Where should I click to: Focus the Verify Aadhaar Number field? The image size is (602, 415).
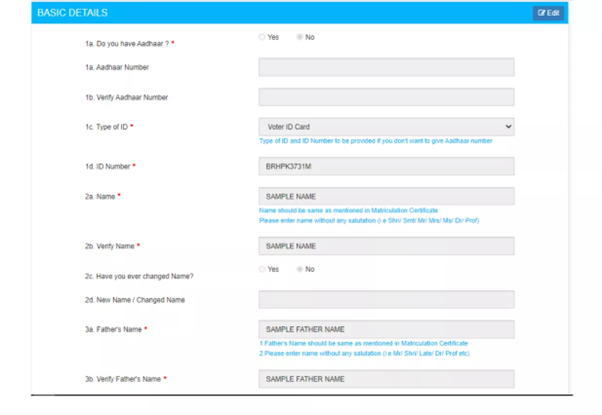[x=386, y=97]
